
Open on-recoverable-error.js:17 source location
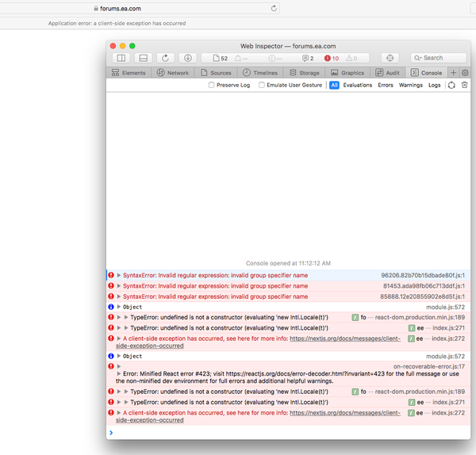(429, 366)
